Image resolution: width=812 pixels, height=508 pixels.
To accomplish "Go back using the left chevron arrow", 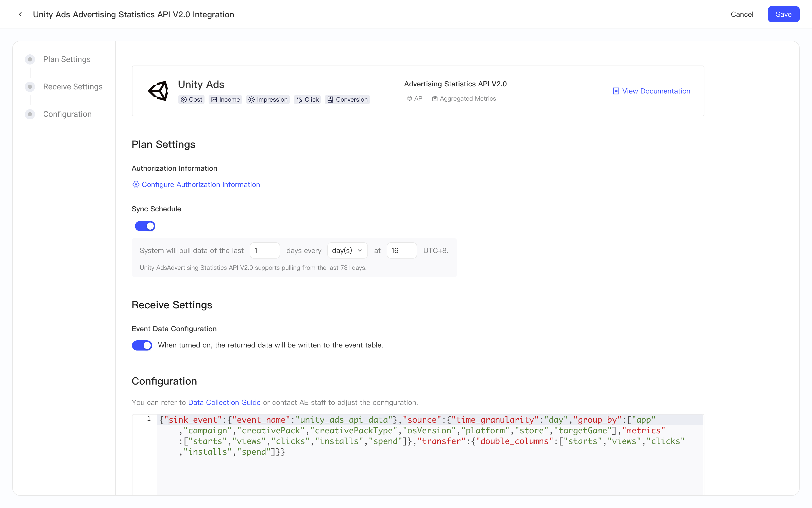I will click(21, 14).
